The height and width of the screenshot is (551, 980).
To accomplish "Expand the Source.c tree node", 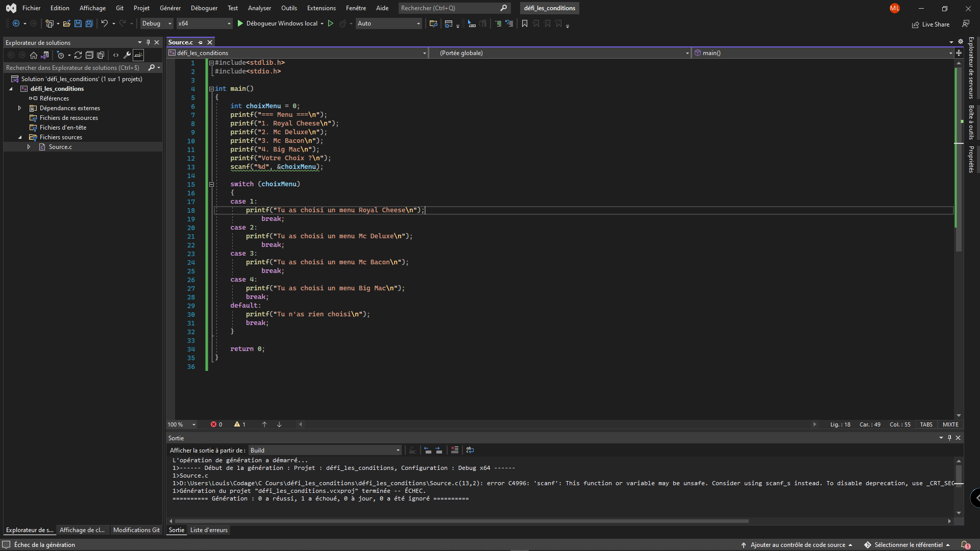I will tap(29, 147).
